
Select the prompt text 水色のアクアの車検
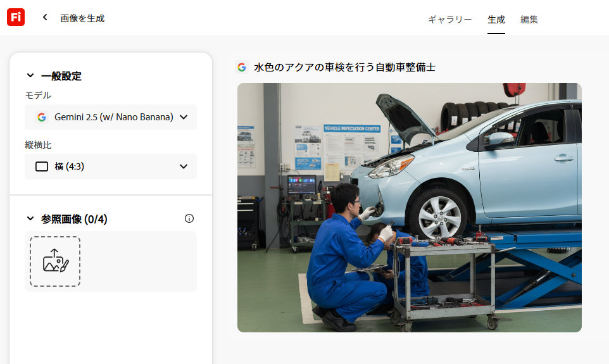(298, 67)
